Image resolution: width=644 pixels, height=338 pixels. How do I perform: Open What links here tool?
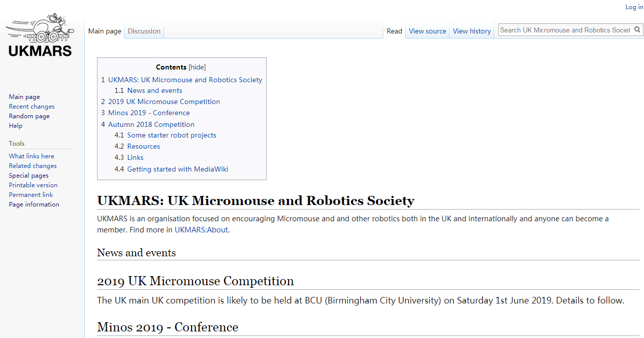pyautogui.click(x=31, y=156)
